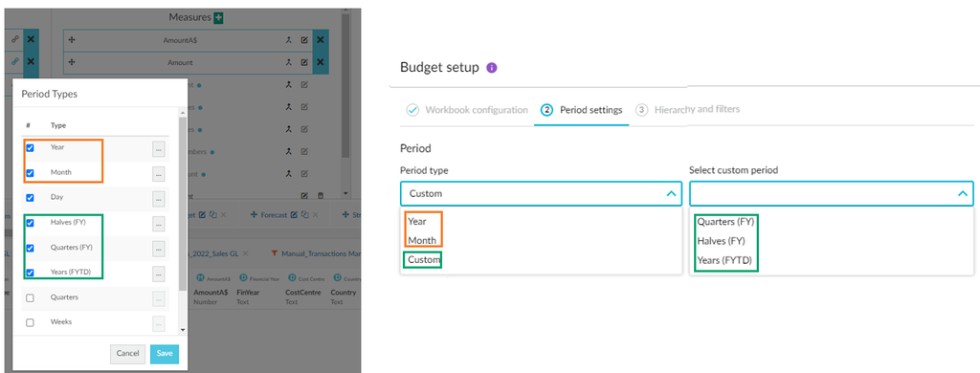
Task: Uncheck the Day period type checkbox
Action: pos(30,198)
